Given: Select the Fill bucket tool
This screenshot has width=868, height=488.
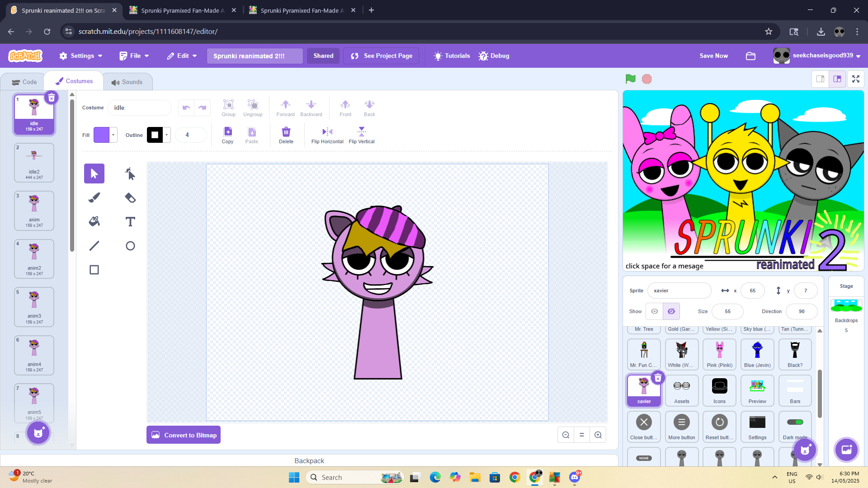Looking at the screenshot, I should [x=94, y=221].
